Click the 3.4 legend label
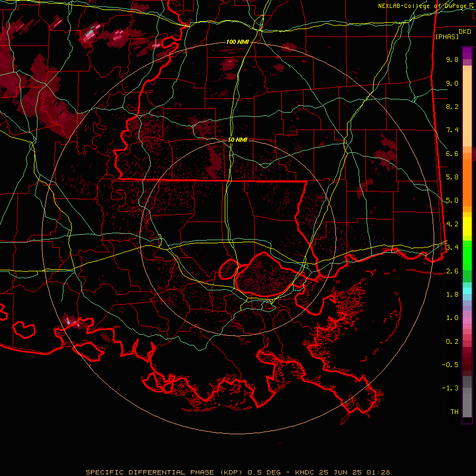The width and height of the screenshot is (476, 476). (452, 248)
